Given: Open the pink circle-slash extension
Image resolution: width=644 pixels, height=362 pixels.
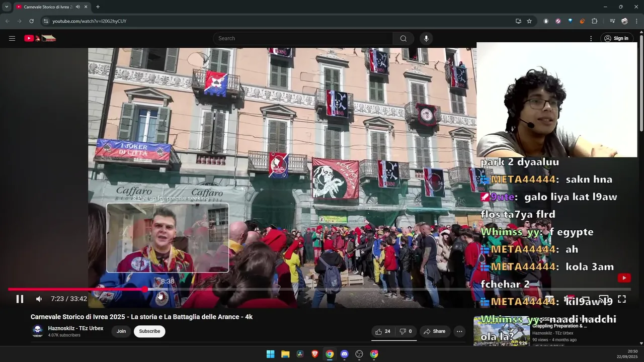Looking at the screenshot, I should click(x=558, y=21).
